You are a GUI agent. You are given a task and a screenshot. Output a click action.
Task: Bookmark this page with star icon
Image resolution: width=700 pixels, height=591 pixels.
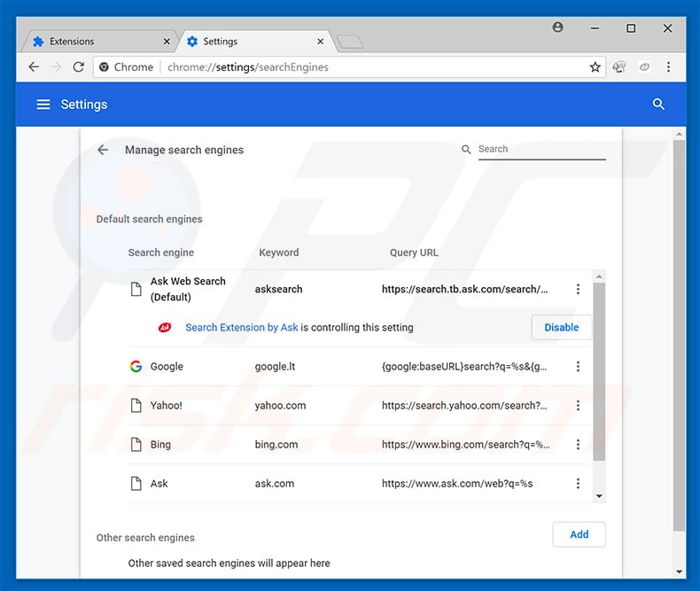pos(595,67)
